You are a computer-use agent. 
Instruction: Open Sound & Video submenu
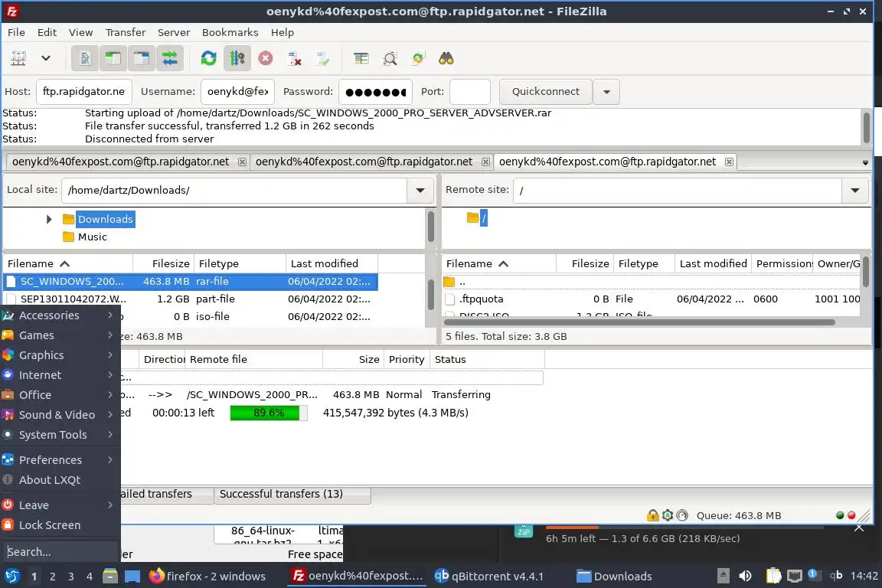[x=60, y=415]
